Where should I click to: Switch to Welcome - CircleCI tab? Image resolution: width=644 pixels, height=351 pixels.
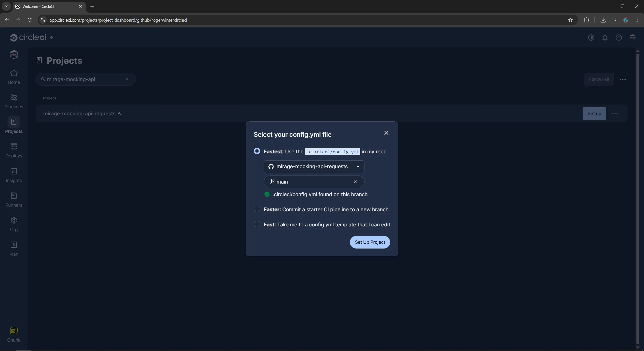click(x=49, y=6)
